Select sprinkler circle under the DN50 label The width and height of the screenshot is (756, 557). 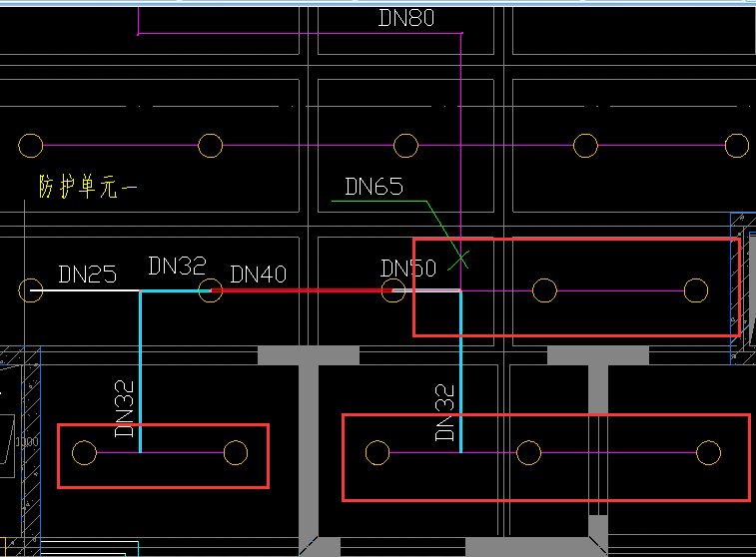point(393,290)
